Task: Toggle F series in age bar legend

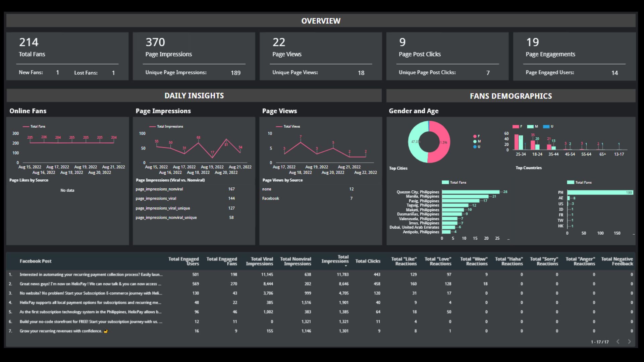Action: pyautogui.click(x=516, y=127)
